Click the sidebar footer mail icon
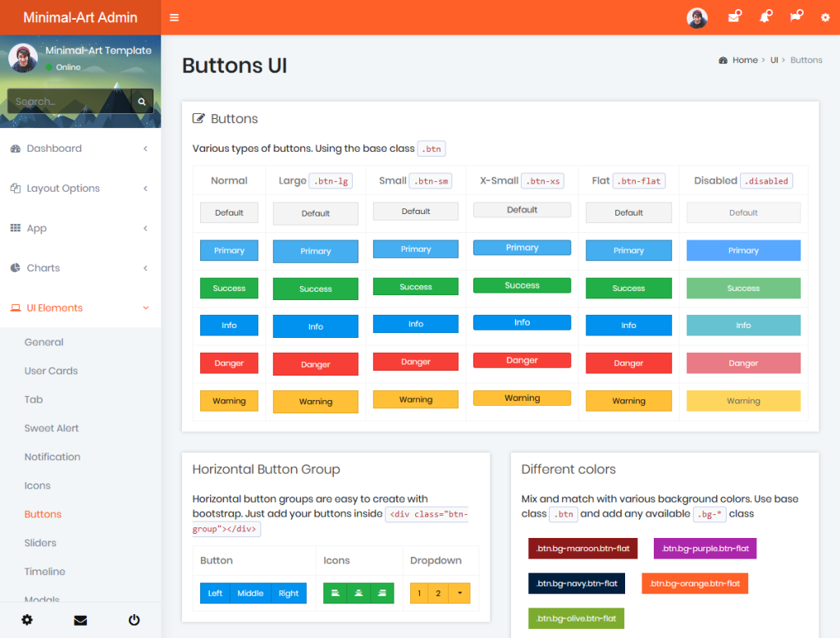This screenshot has width=840, height=638. pos(80,620)
